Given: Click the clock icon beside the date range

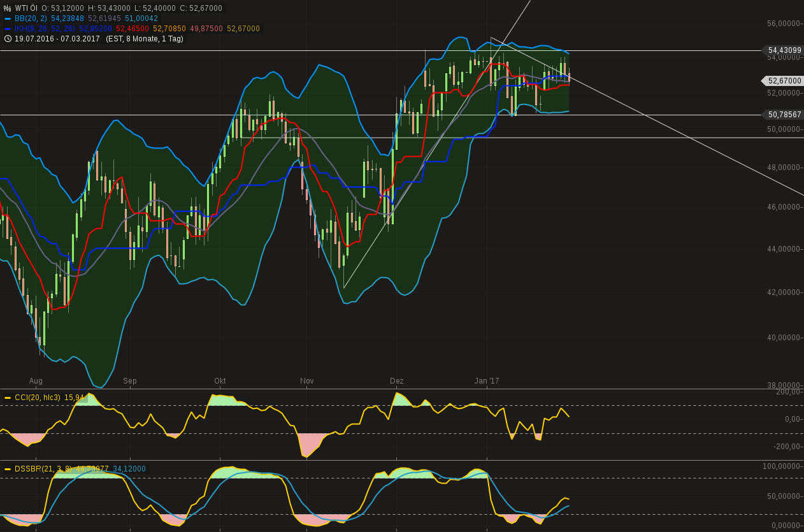Looking at the screenshot, I should 7,39.
